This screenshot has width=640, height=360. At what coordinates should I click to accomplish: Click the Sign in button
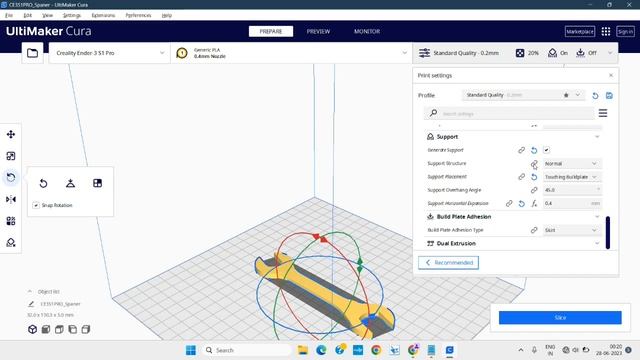(x=625, y=31)
